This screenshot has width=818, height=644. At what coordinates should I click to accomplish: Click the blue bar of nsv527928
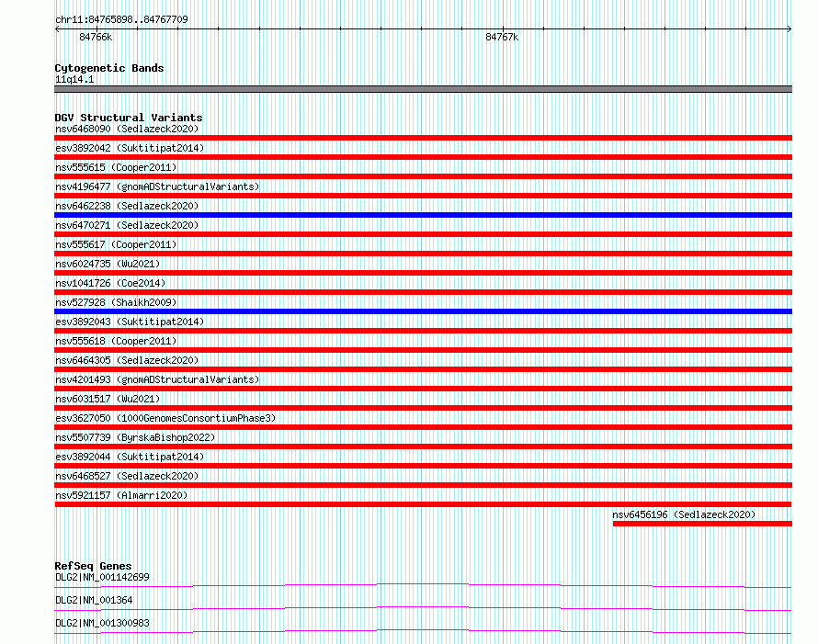click(x=423, y=311)
